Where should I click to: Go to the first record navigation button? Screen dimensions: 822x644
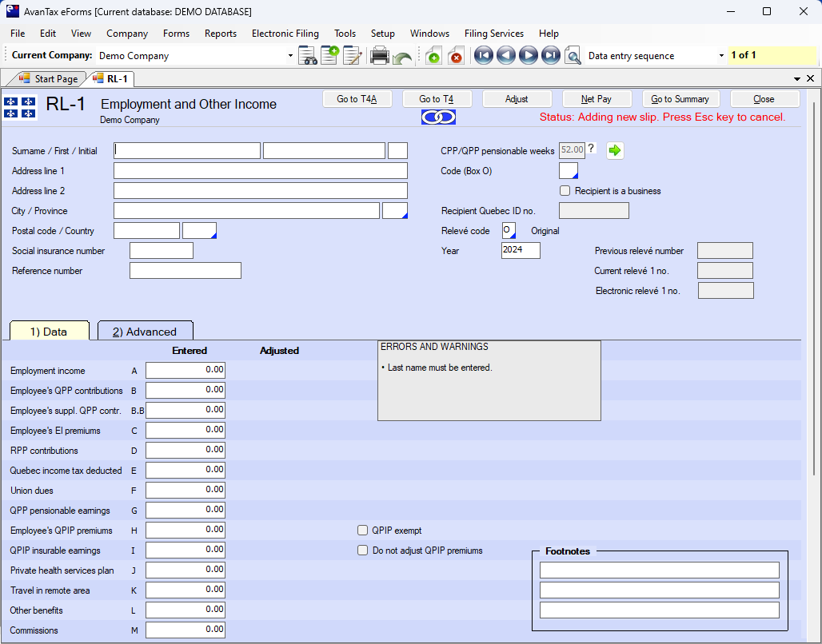[483, 56]
